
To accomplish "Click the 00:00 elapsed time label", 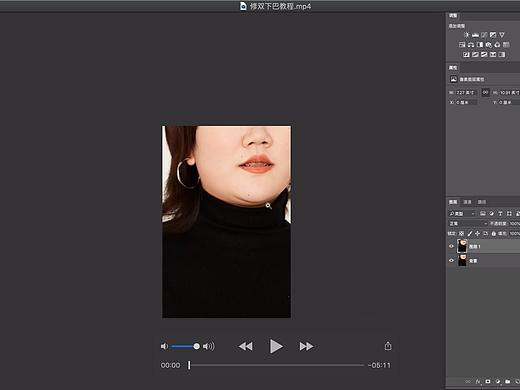I will pyautogui.click(x=170, y=365).
